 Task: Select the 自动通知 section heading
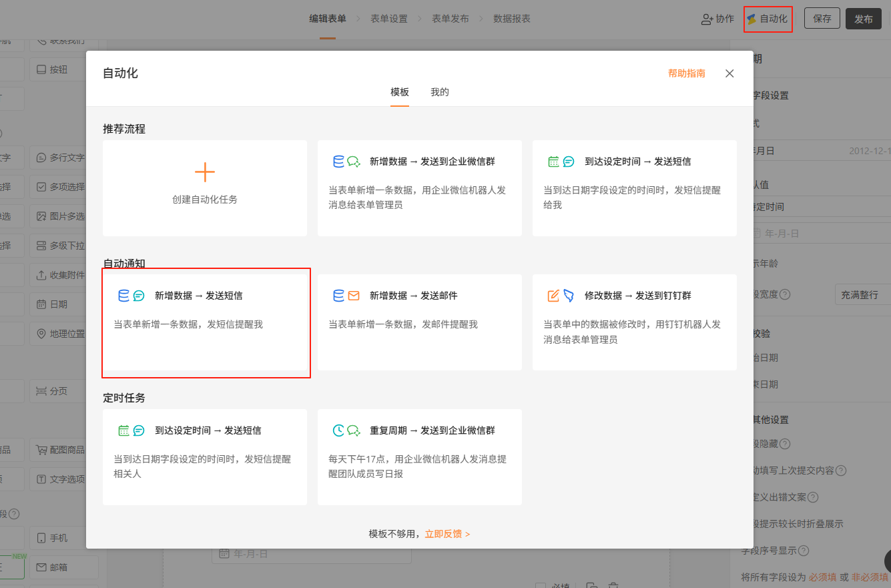click(x=124, y=264)
